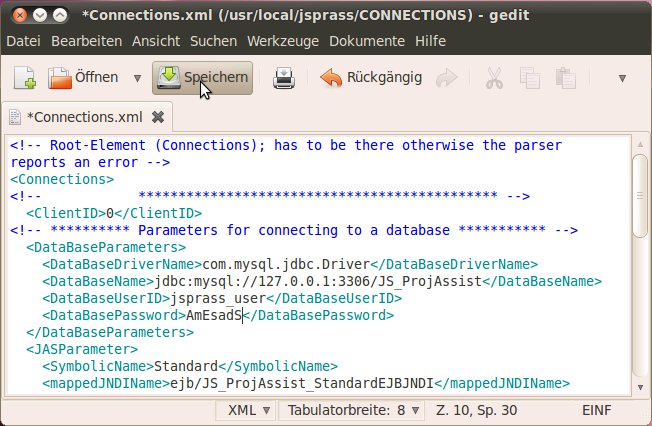Open the Werkzeuge menu
This screenshot has height=426, width=652.
click(x=283, y=41)
